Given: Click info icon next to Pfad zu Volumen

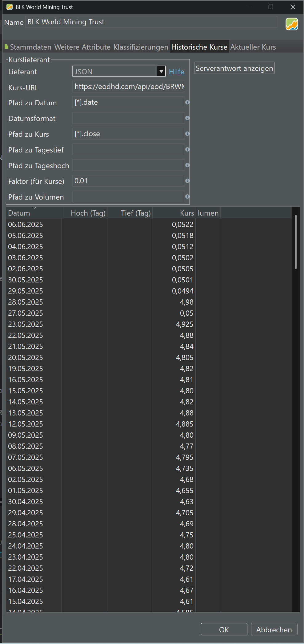Looking at the screenshot, I should point(187,196).
